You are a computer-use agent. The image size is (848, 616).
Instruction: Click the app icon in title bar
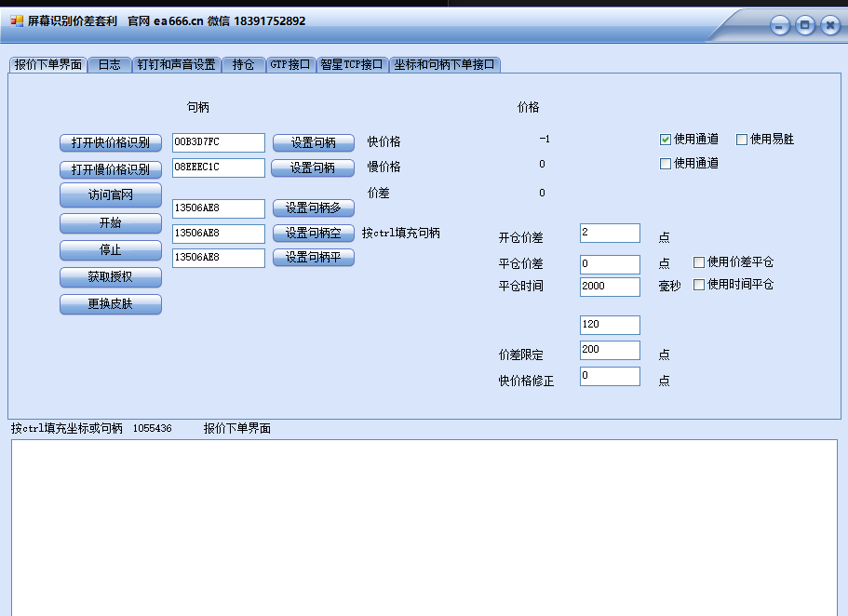pos(17,21)
